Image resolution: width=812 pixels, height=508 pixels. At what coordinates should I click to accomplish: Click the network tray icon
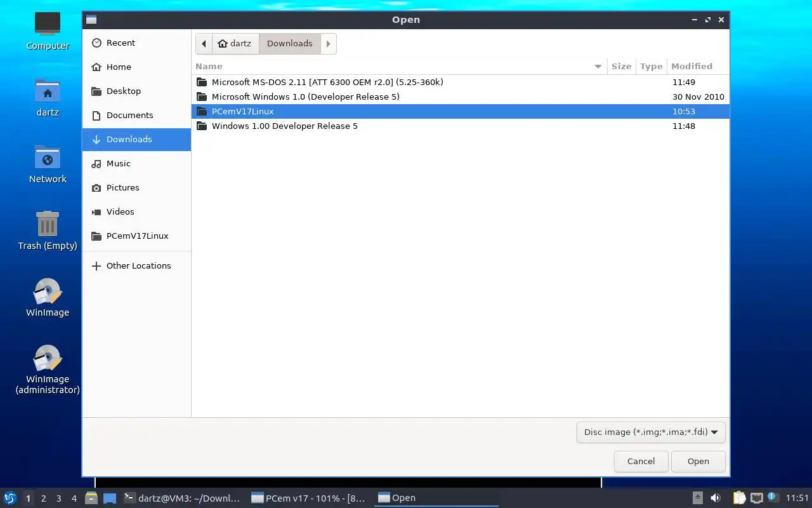(756, 498)
